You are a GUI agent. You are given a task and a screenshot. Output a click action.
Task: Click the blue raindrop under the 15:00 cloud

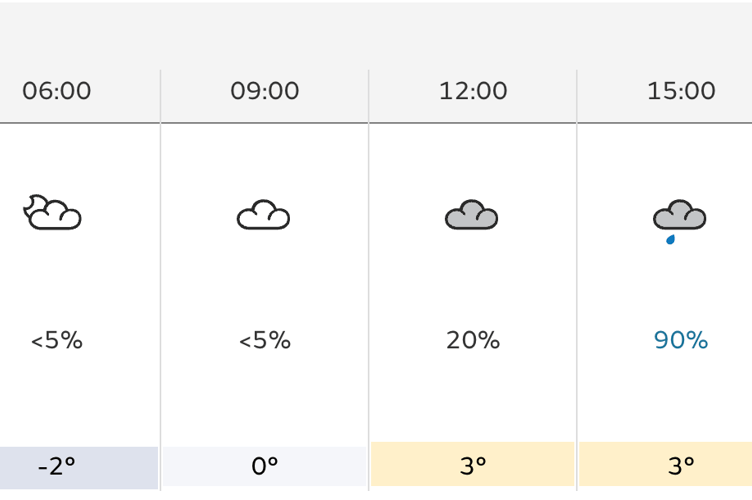(670, 239)
